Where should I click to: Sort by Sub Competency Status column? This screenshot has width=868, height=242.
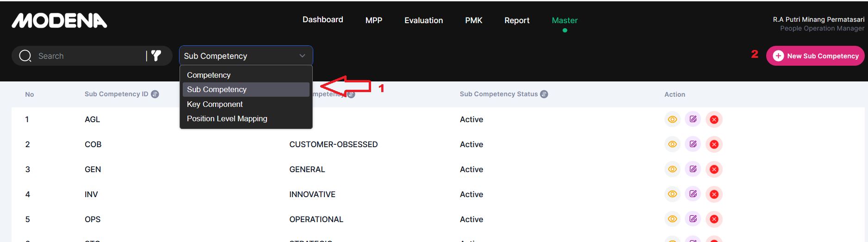(544, 94)
